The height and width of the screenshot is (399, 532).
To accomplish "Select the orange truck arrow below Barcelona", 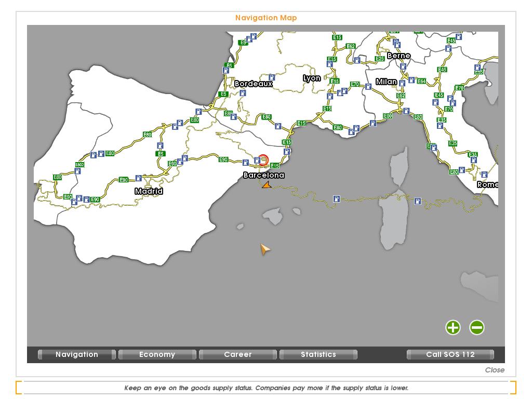I will pos(267,185).
